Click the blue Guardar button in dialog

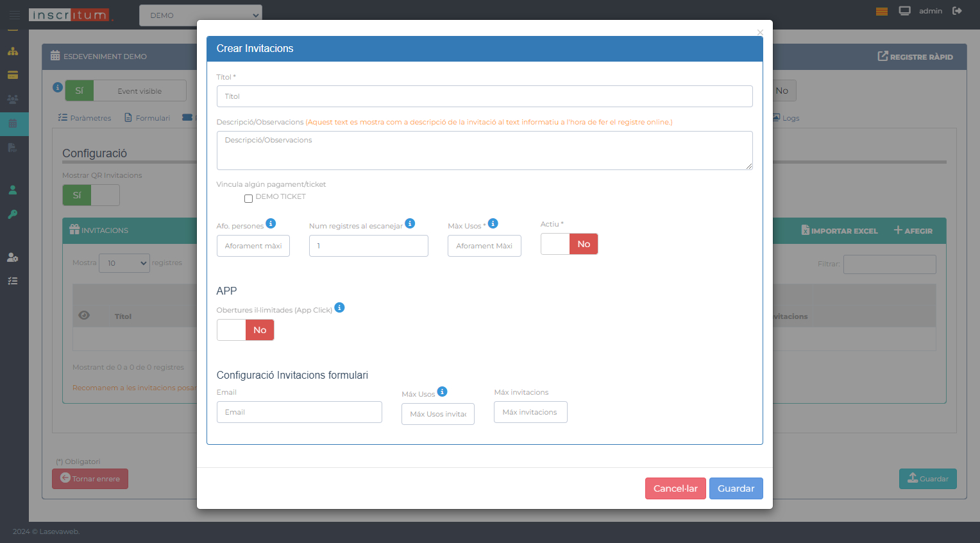[x=736, y=488]
